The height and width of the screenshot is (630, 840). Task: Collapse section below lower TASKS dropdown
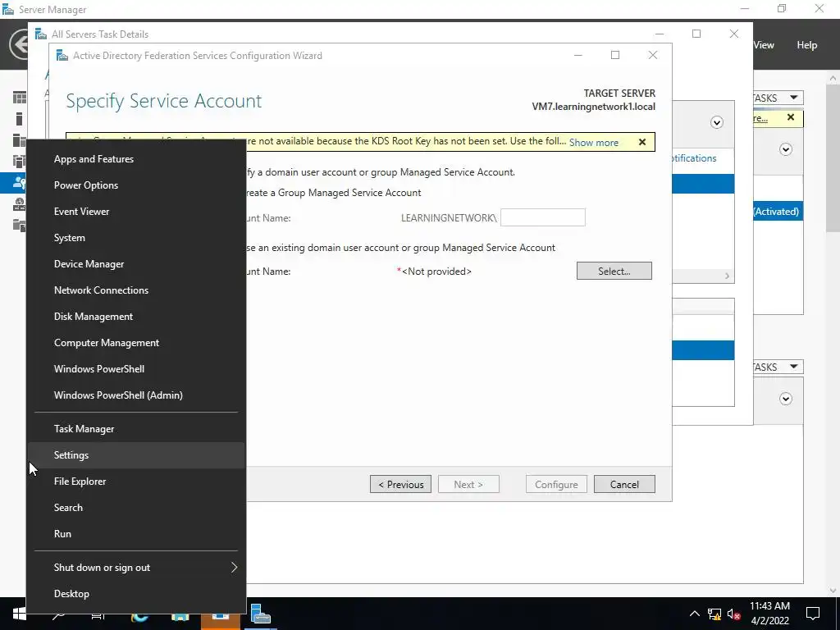[786, 399]
